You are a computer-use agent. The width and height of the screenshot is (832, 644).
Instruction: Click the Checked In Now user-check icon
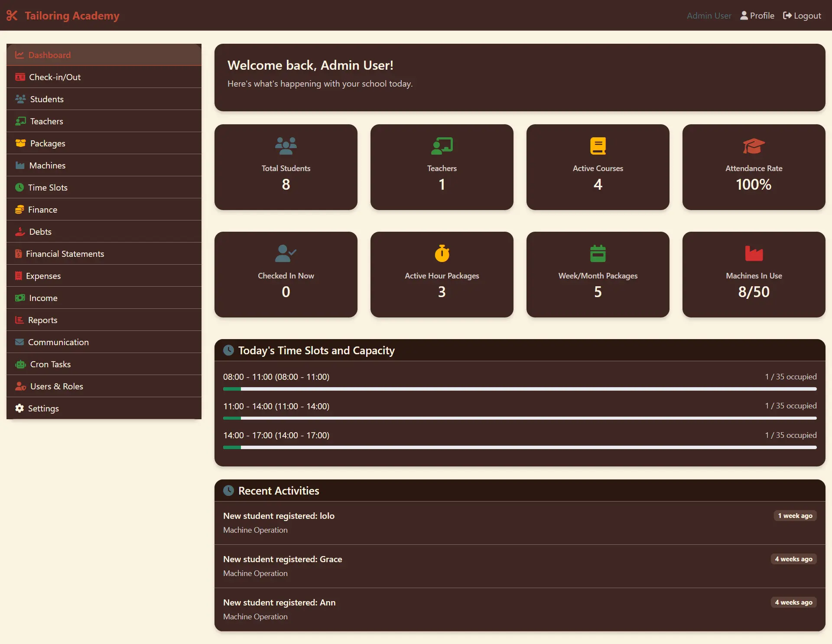coord(286,253)
